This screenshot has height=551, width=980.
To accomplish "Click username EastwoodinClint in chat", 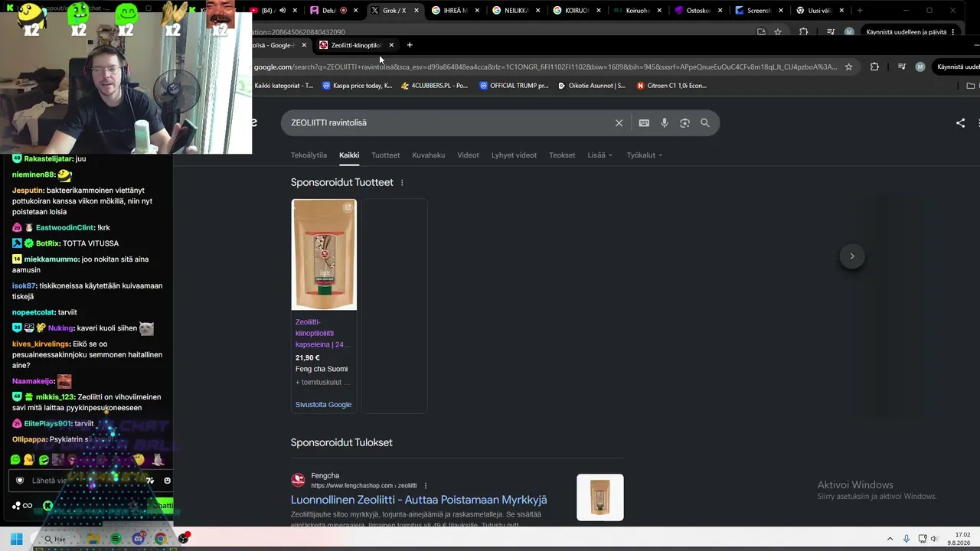I will point(64,228).
